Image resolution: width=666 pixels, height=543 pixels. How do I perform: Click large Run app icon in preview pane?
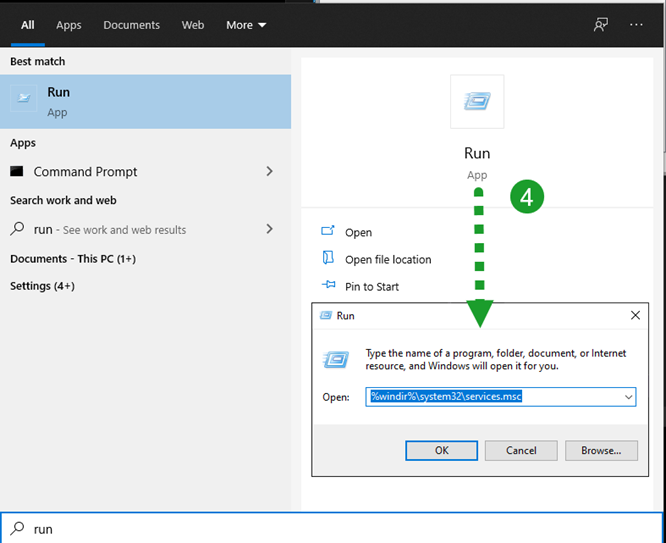(477, 102)
